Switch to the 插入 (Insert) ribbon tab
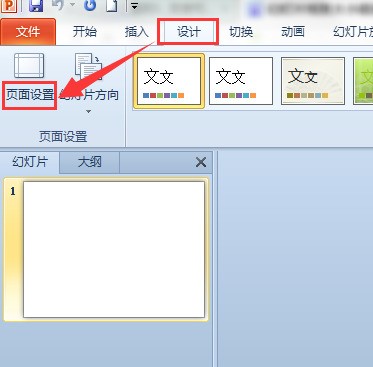Image resolution: width=373 pixels, height=367 pixels. [x=136, y=32]
